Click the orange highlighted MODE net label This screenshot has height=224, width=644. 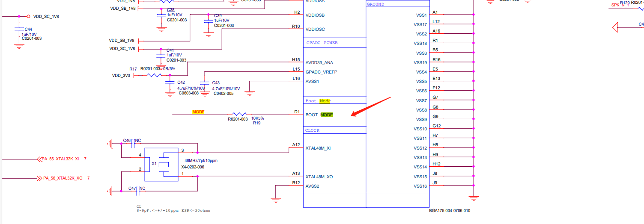pos(198,112)
